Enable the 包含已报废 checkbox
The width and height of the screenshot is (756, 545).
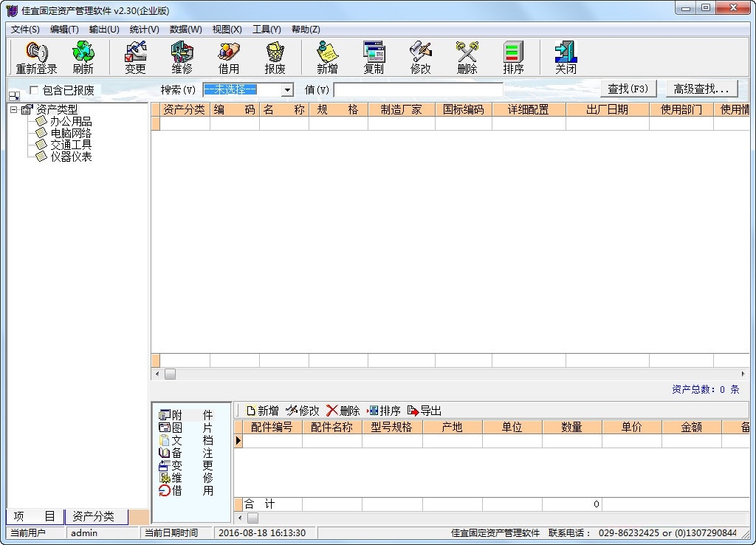[x=34, y=90]
